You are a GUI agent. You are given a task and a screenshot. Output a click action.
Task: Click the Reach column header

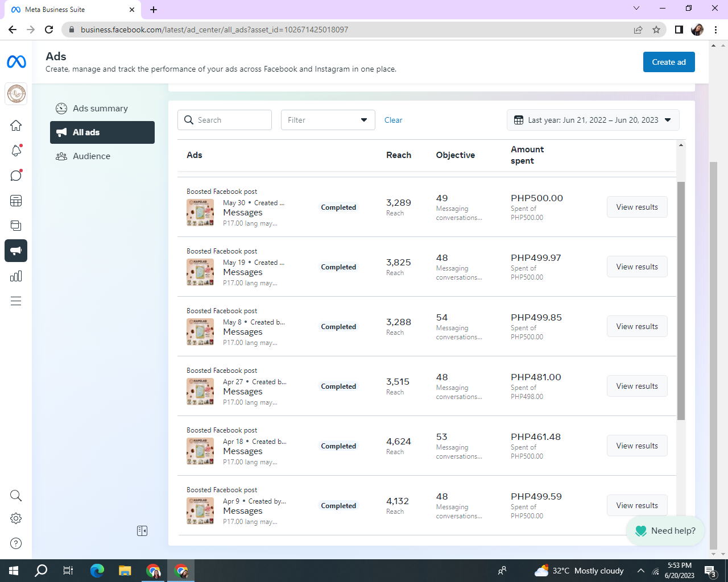399,155
